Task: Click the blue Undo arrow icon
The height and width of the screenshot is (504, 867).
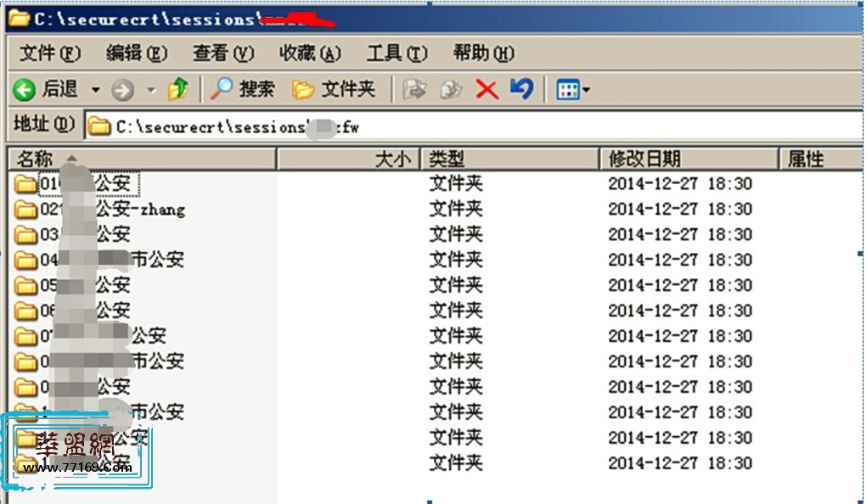Action: 521,88
